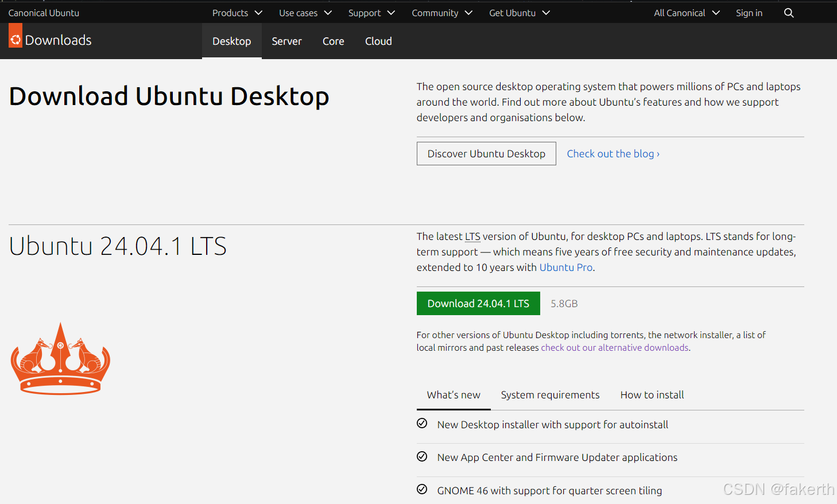Viewport: 837px width, 504px height.
Task: Click the search magnifier icon
Action: 789,13
